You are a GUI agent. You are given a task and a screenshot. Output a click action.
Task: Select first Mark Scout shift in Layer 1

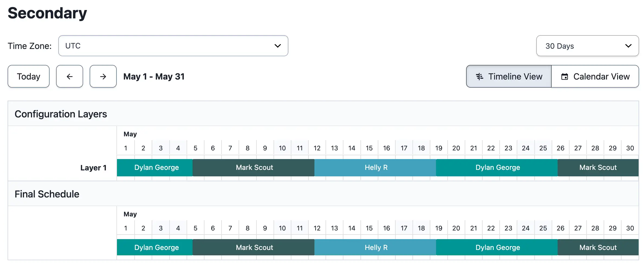tap(254, 168)
